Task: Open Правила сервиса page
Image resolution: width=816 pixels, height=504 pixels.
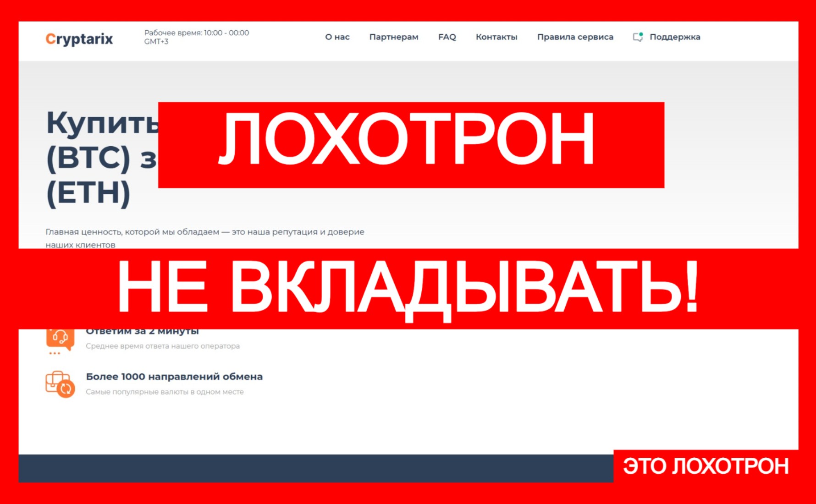Action: point(575,37)
